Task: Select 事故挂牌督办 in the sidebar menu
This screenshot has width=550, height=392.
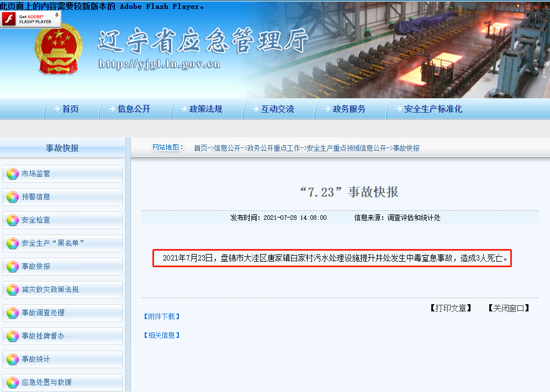Action: point(43,336)
